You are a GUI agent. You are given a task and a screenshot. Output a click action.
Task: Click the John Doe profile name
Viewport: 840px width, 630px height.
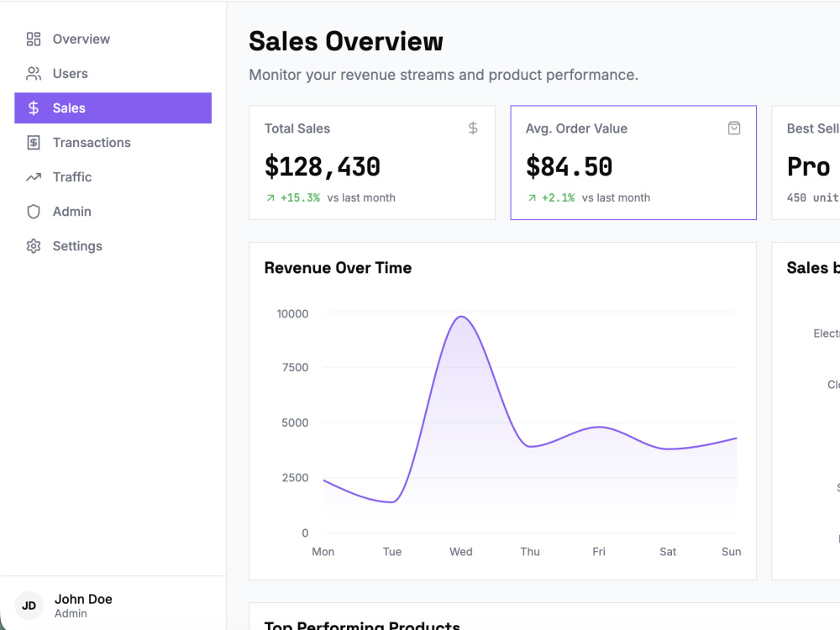83,599
